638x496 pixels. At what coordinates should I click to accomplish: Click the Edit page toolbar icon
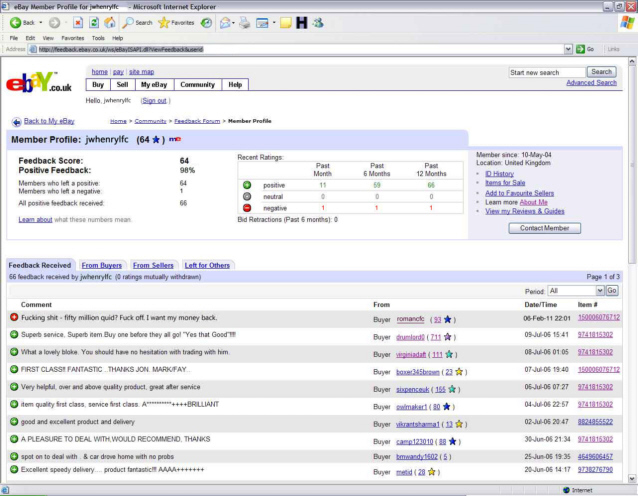(x=262, y=23)
